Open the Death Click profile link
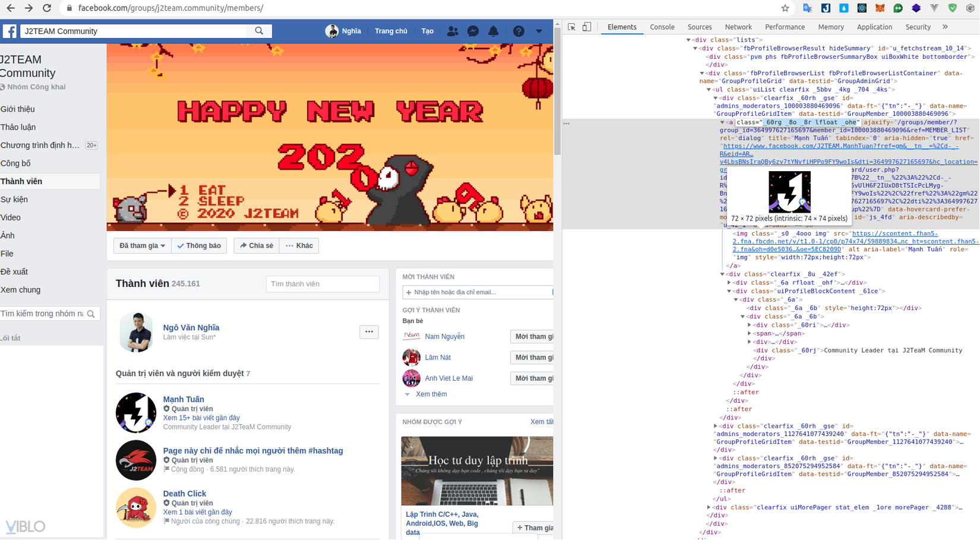 point(185,494)
